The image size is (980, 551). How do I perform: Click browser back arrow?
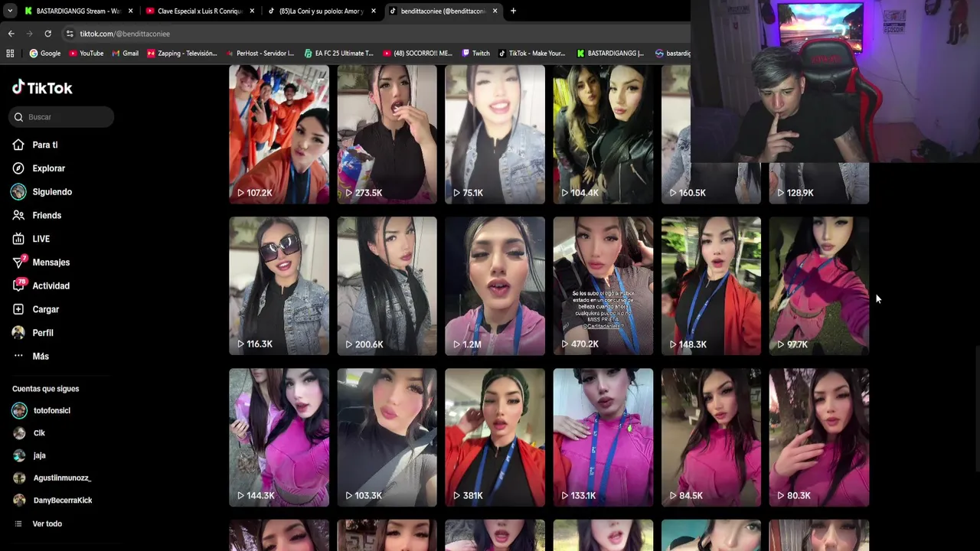11,34
